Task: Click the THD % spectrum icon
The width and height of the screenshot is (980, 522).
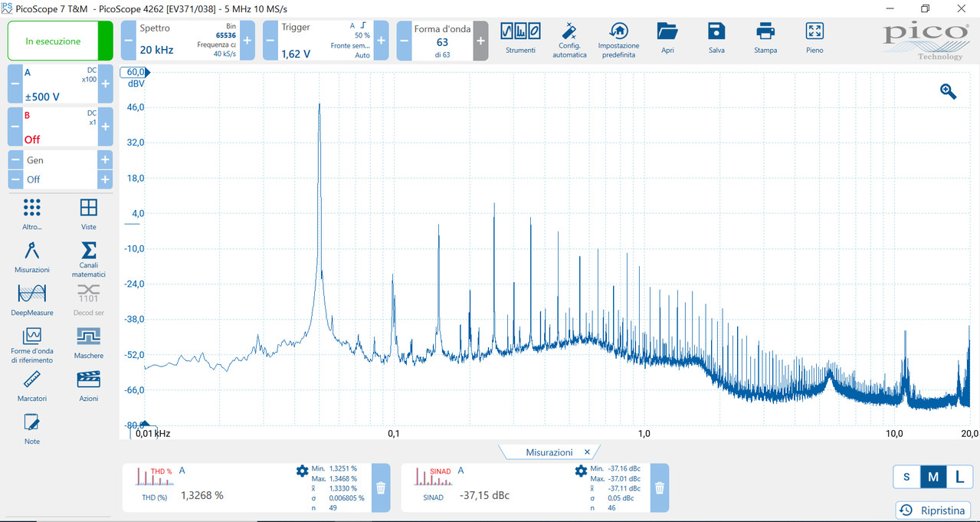Action: click(x=154, y=476)
